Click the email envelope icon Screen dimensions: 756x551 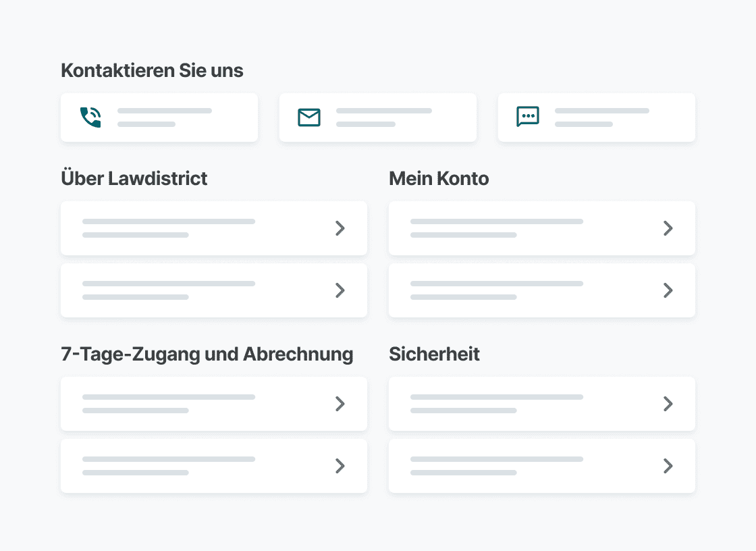[309, 117]
